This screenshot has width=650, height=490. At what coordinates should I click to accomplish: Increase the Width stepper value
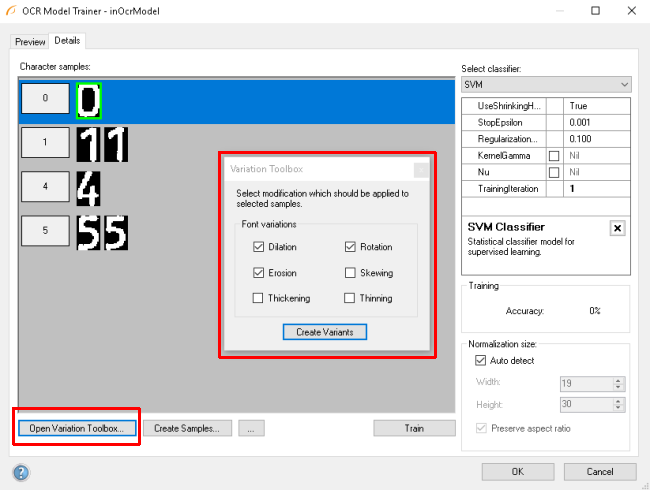point(619,379)
